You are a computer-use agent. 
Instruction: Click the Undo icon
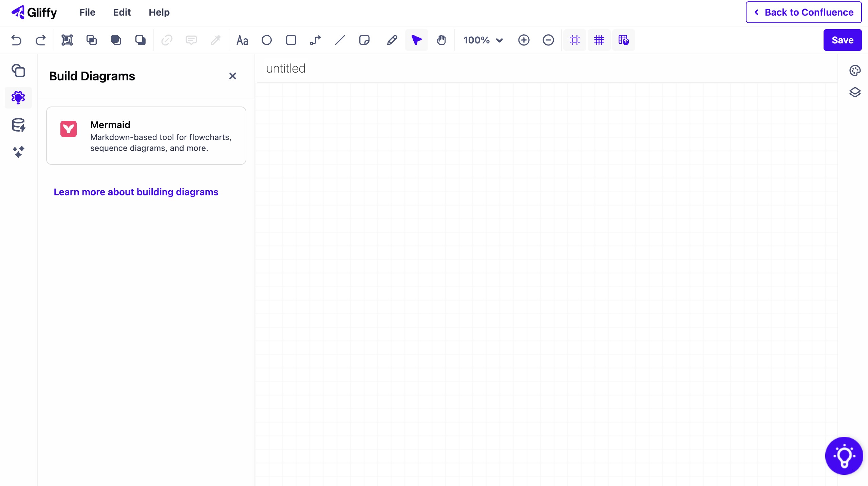point(16,40)
